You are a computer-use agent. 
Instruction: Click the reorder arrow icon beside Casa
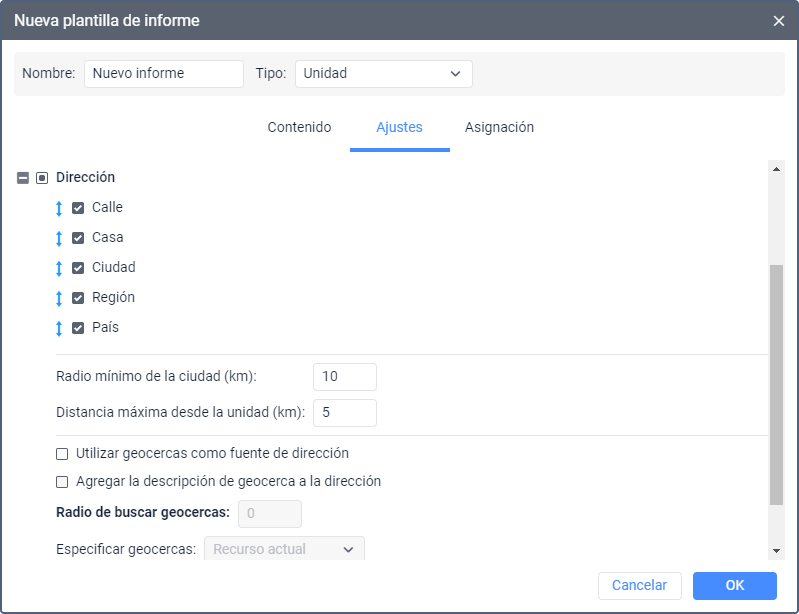point(59,238)
